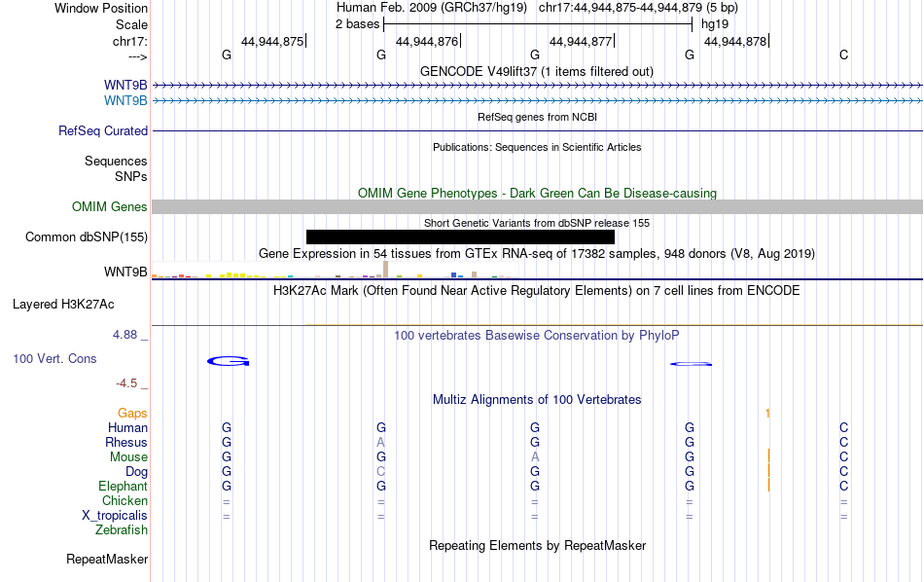
Task: Click the Mouse species row label
Action: click(x=128, y=457)
